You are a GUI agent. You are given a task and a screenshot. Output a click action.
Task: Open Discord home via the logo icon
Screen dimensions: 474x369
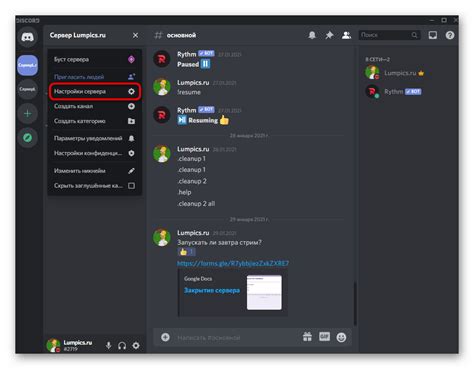27,37
